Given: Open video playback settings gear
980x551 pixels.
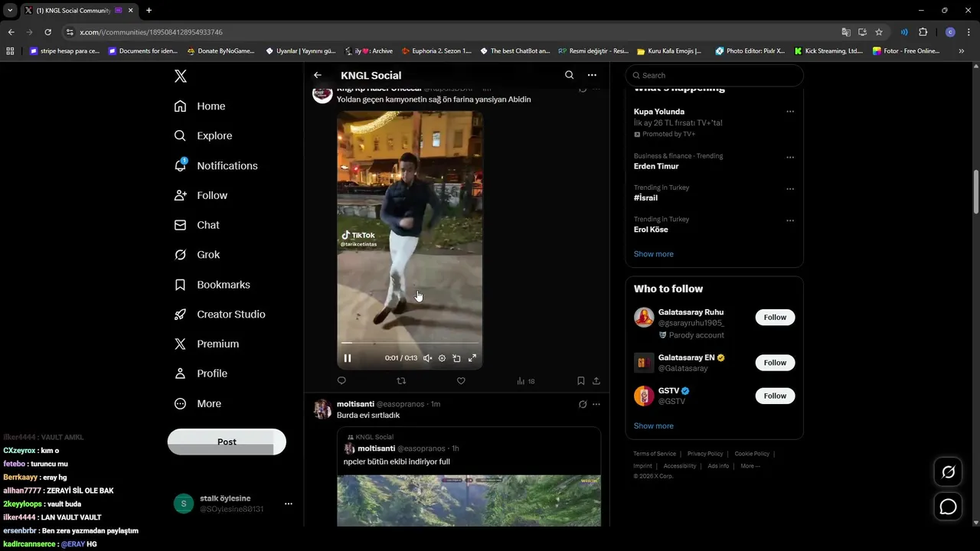Looking at the screenshot, I should pyautogui.click(x=442, y=358).
